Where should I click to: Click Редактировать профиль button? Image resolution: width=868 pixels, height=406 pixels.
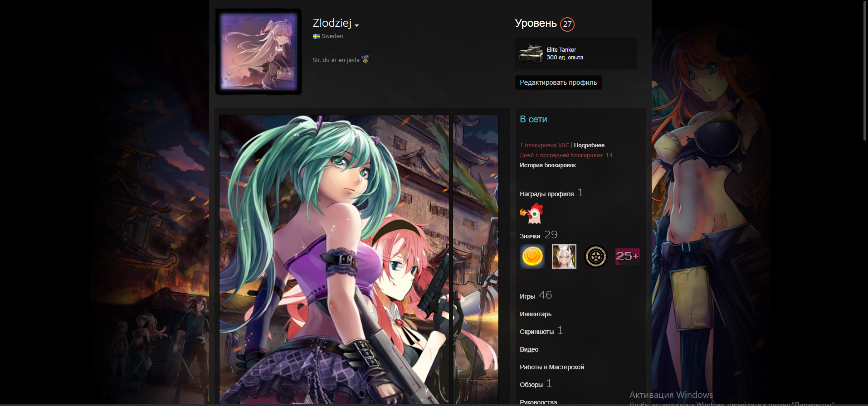click(x=558, y=82)
